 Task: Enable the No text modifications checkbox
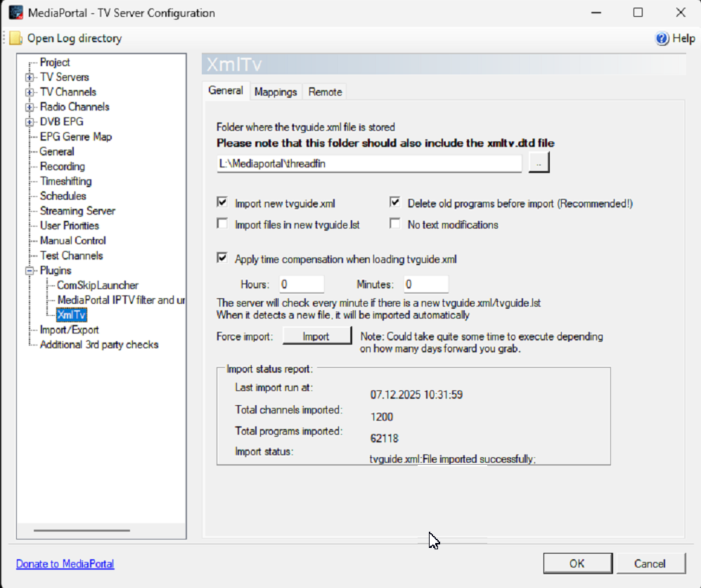click(395, 224)
